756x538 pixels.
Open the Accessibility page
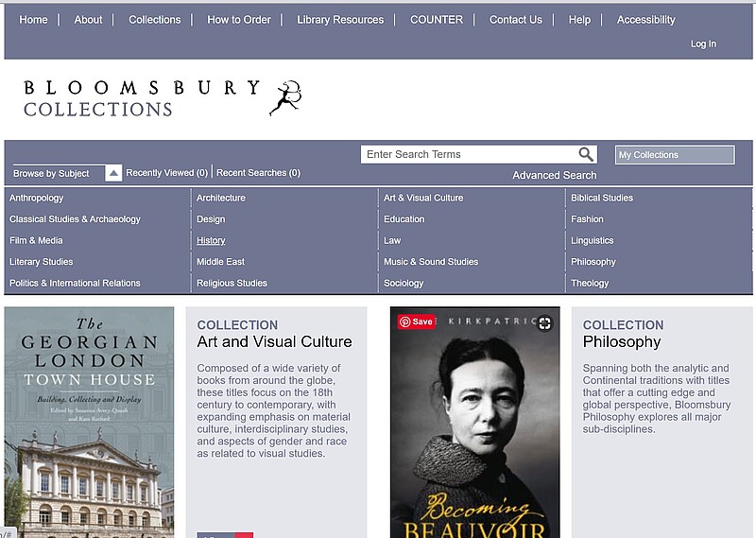(646, 20)
